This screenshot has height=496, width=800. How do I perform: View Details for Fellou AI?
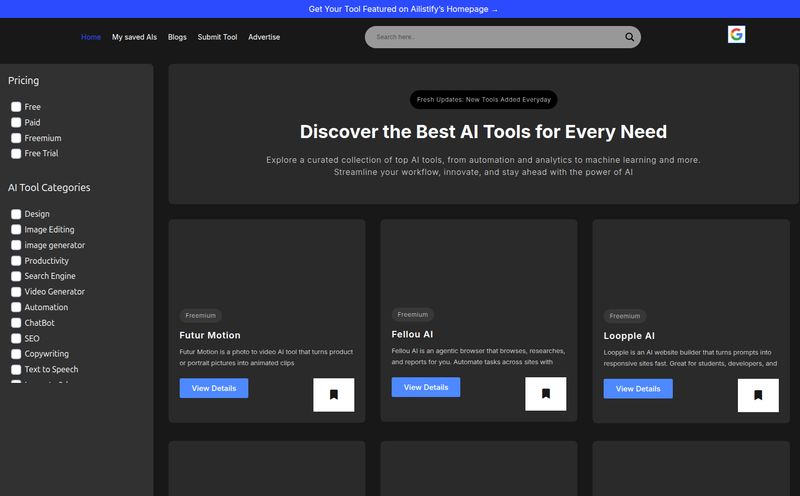(426, 387)
